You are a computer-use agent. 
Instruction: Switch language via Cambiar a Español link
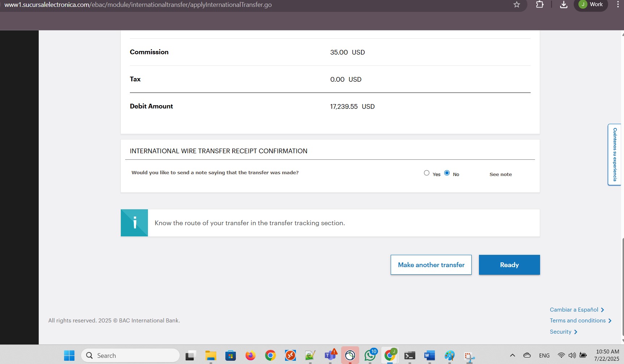[x=577, y=310]
